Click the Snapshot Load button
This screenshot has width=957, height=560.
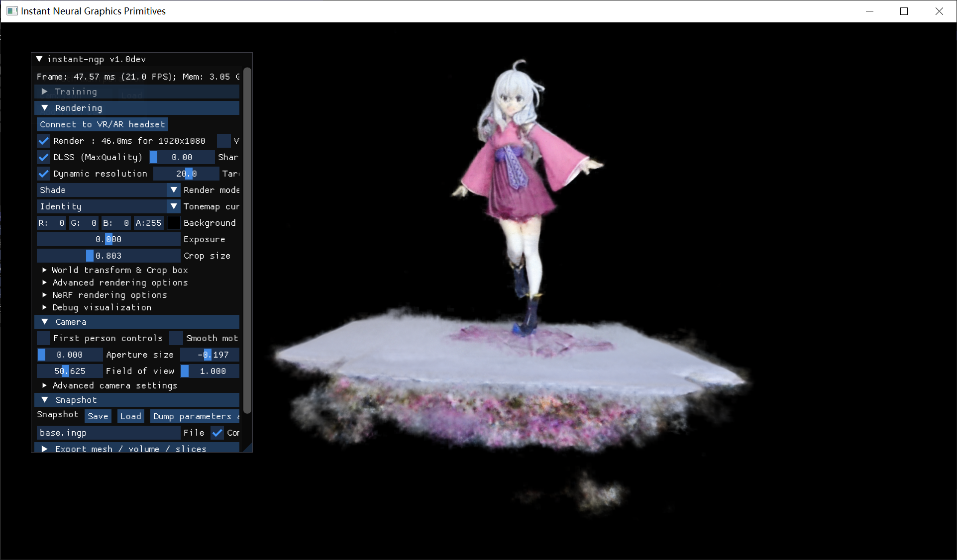coord(130,416)
